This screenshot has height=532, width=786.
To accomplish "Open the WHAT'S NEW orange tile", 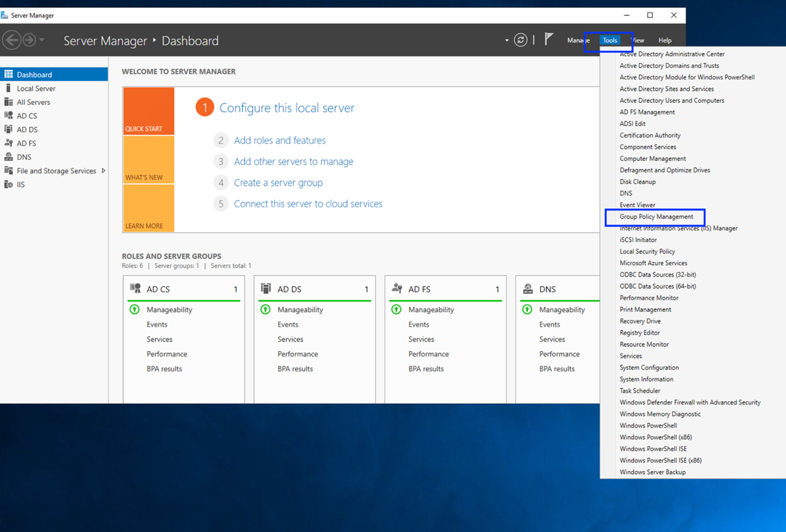I will 149,160.
